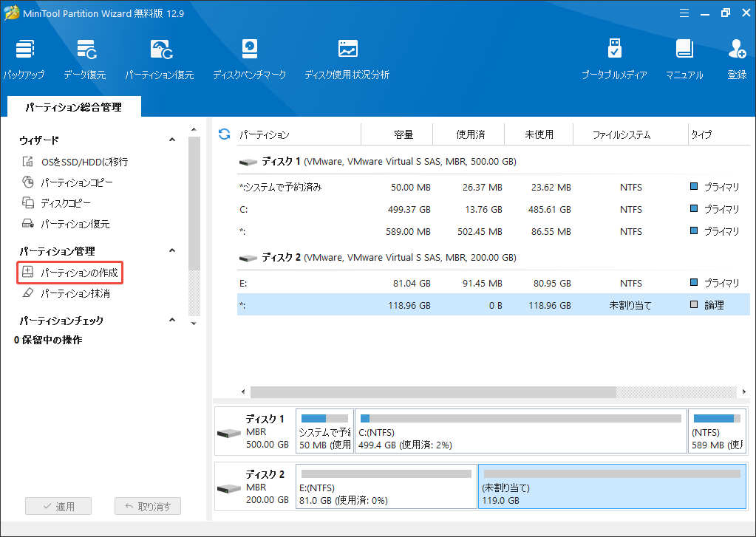Image resolution: width=756 pixels, height=537 pixels.
Task: Collapse the パーティション管理 section
Action: coord(172,250)
